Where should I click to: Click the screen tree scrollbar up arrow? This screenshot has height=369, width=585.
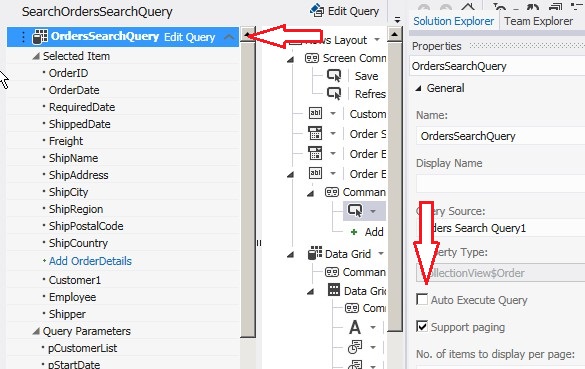point(395,34)
